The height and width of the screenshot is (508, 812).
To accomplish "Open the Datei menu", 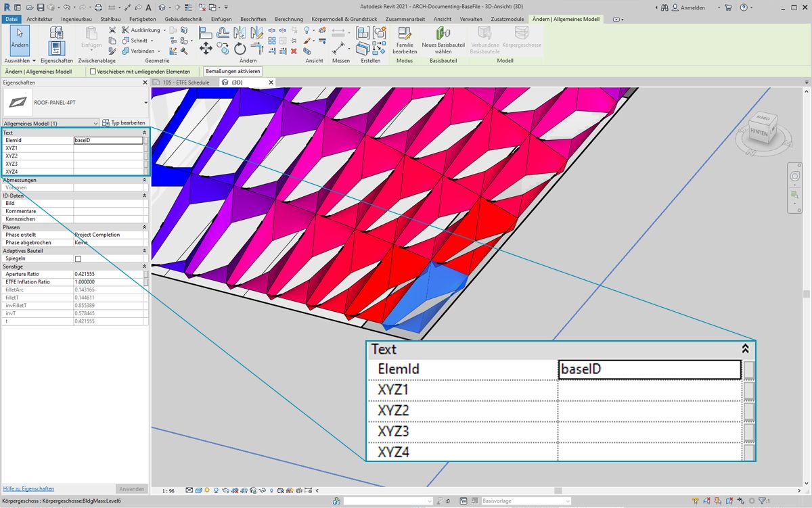I will click(x=12, y=19).
